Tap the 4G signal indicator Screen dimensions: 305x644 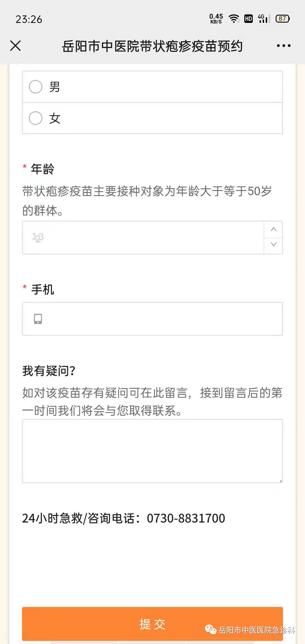(263, 18)
